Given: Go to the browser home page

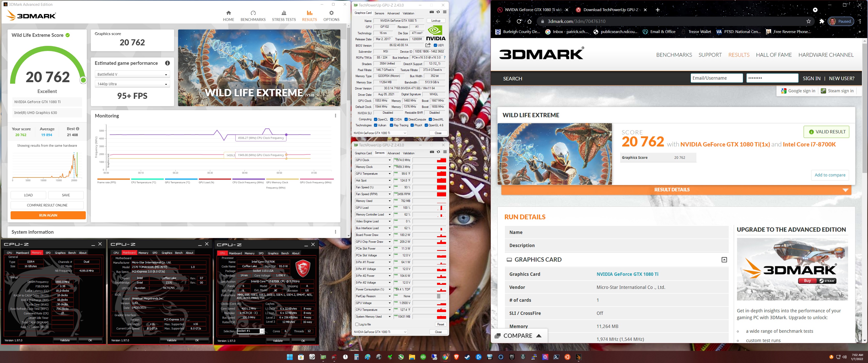Looking at the screenshot, I should tap(529, 21).
